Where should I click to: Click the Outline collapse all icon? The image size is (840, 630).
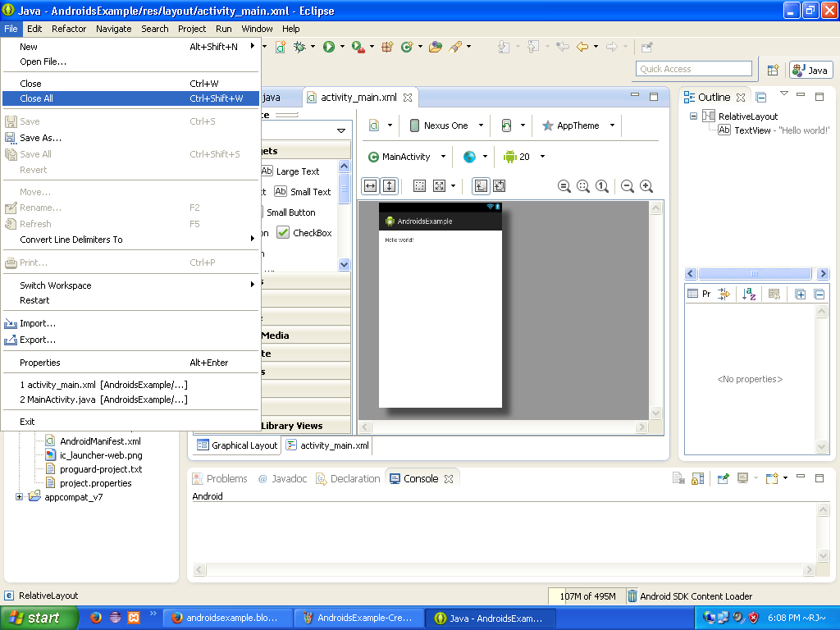(761, 98)
